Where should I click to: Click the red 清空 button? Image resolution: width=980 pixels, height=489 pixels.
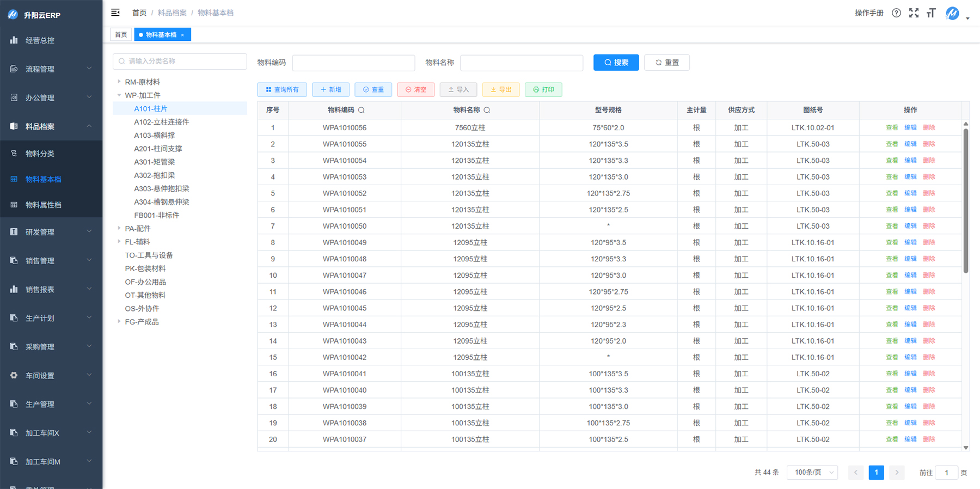[x=416, y=90]
